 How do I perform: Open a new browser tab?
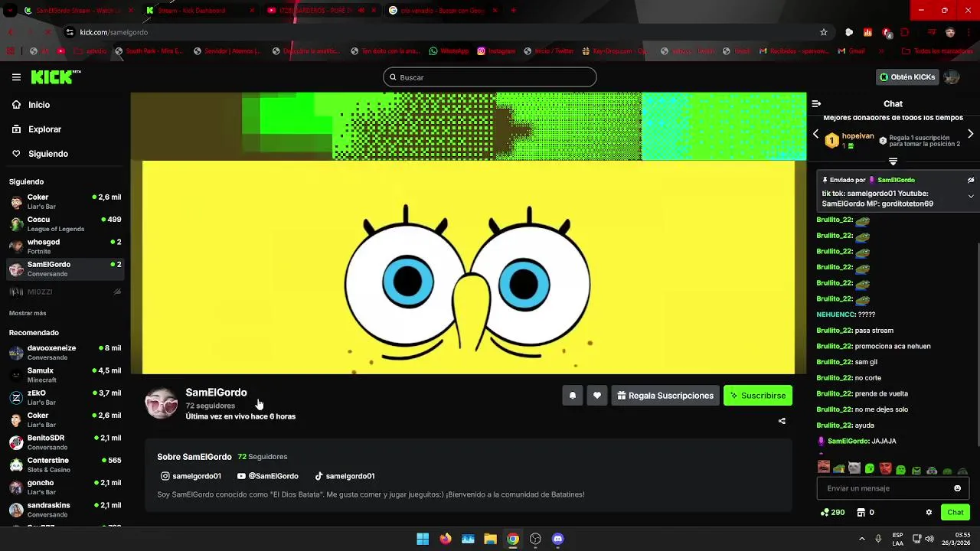(x=513, y=11)
